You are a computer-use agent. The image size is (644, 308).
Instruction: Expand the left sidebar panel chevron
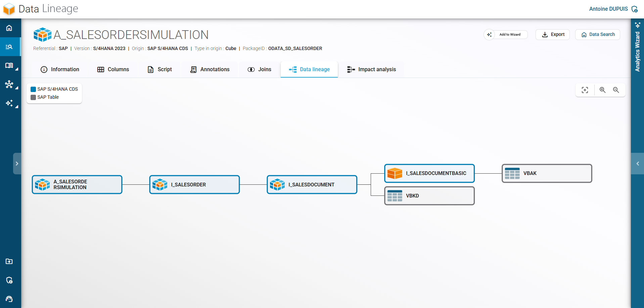coord(17,164)
